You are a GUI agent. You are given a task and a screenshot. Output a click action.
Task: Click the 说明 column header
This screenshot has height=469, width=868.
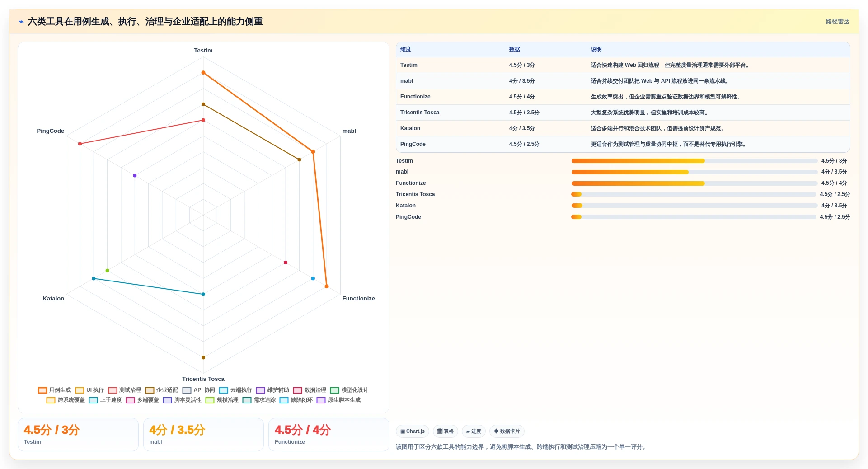coord(596,49)
